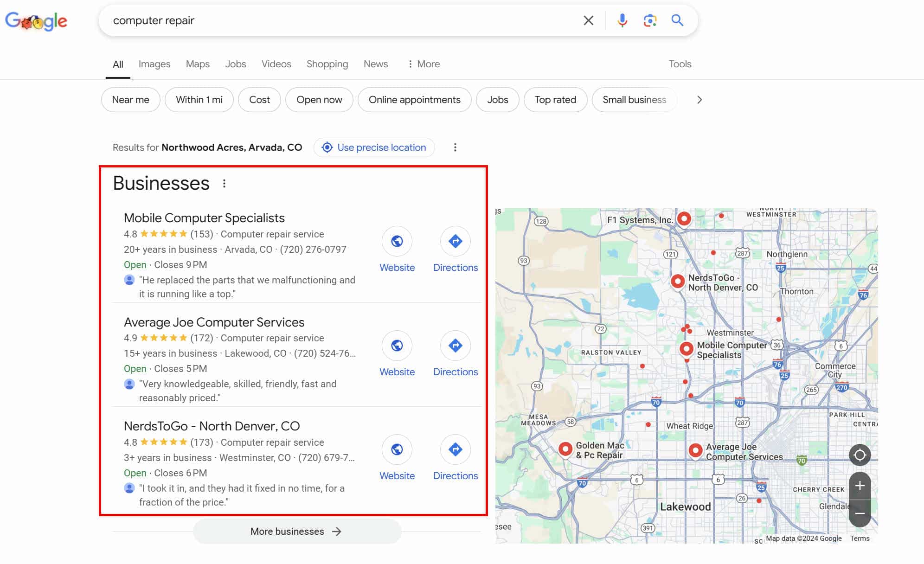This screenshot has width=924, height=564.
Task: Open the Jobs search tab
Action: point(236,64)
